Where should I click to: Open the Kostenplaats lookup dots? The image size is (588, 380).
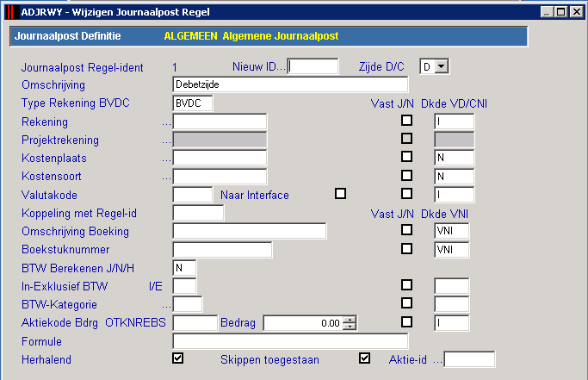click(166, 160)
